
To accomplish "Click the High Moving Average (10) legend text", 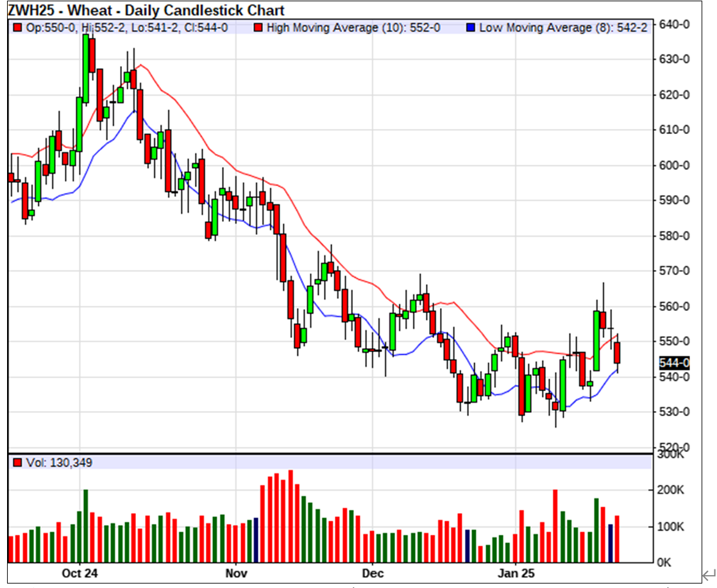I will coord(353,28).
